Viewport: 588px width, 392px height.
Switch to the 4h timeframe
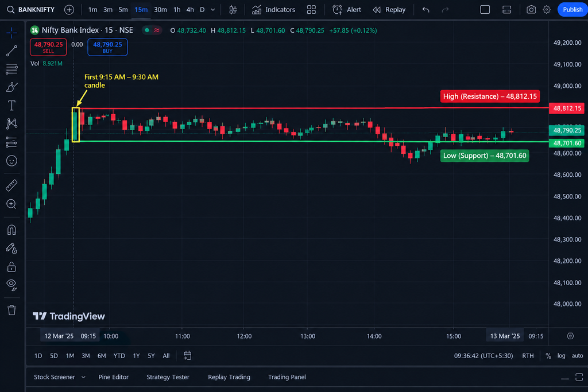(x=190, y=10)
